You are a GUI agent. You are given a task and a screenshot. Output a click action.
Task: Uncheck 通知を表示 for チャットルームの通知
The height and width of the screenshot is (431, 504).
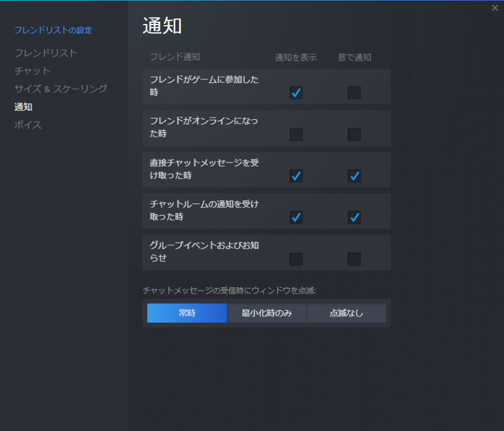tap(296, 217)
